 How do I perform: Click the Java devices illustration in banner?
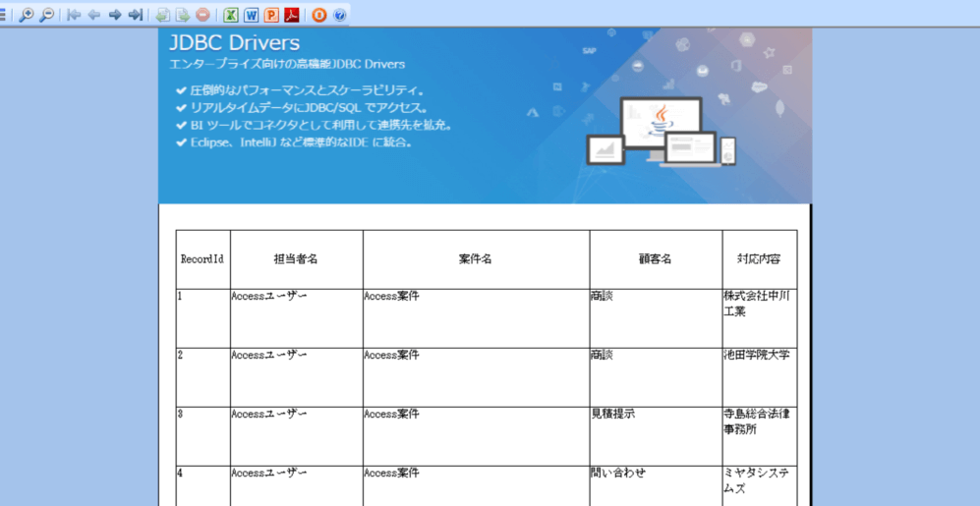(661, 132)
